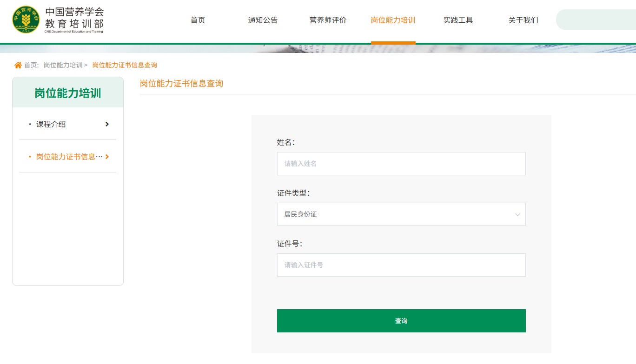636x364 pixels.
Task: Select 营养师评价 in the navigation bar
Action: 328,20
